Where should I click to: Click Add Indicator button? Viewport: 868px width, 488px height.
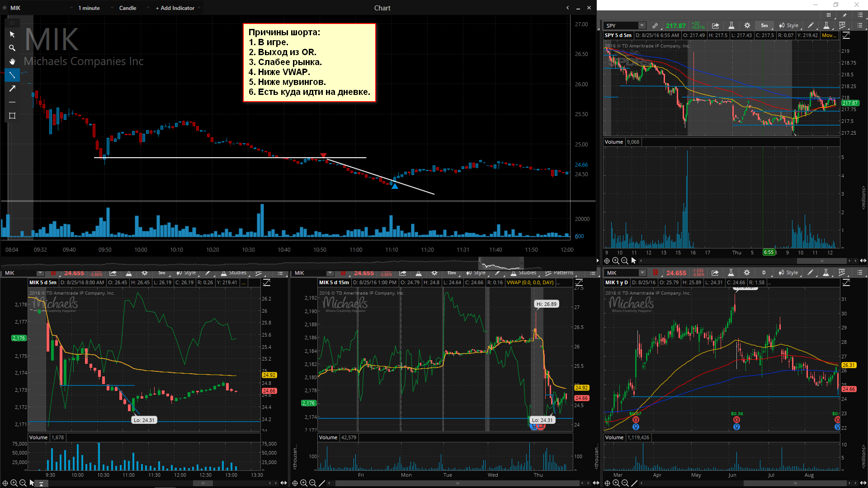175,8
